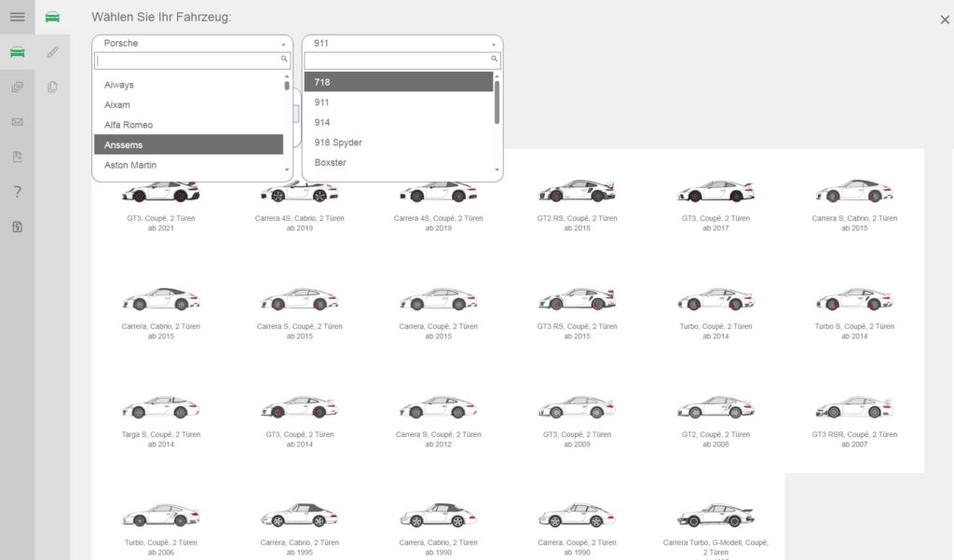Click the magnifier icon in the model search box
This screenshot has height=560, width=954.
(x=494, y=59)
